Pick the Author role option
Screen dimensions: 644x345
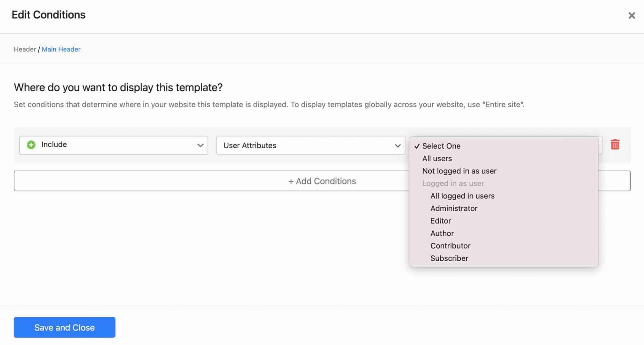pyautogui.click(x=442, y=233)
